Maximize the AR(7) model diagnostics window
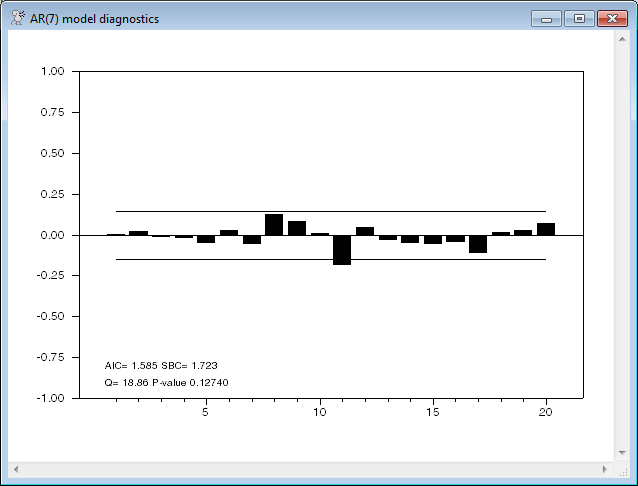Viewport: 638px width, 486px height. [x=578, y=19]
